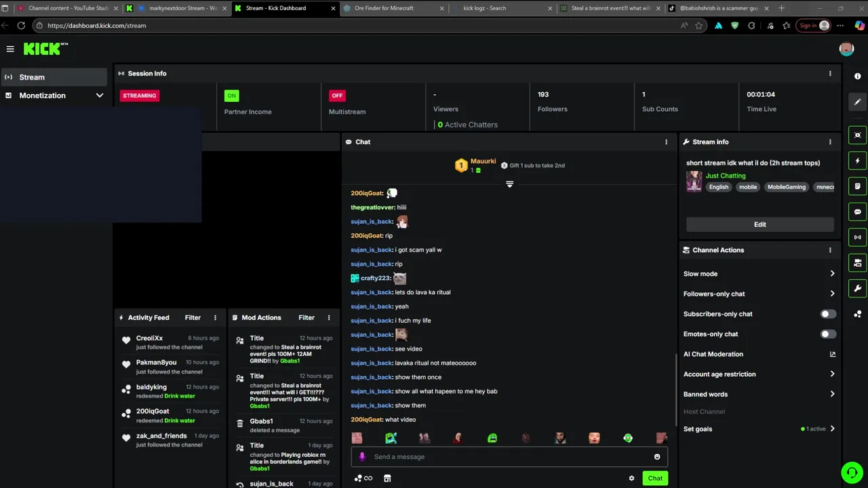Click the wrench icon in right sidebar
This screenshot has height=488, width=868.
[858, 289]
